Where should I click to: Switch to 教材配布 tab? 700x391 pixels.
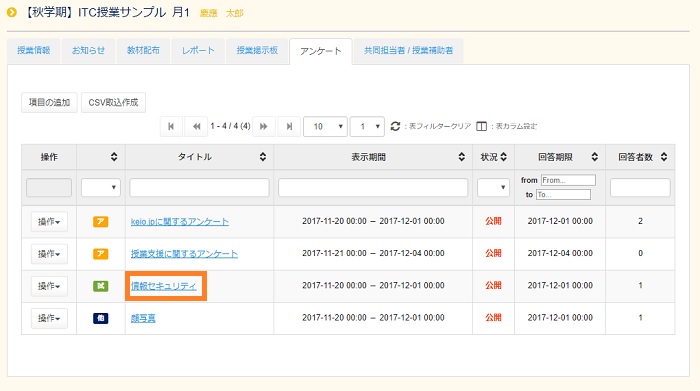(x=143, y=50)
